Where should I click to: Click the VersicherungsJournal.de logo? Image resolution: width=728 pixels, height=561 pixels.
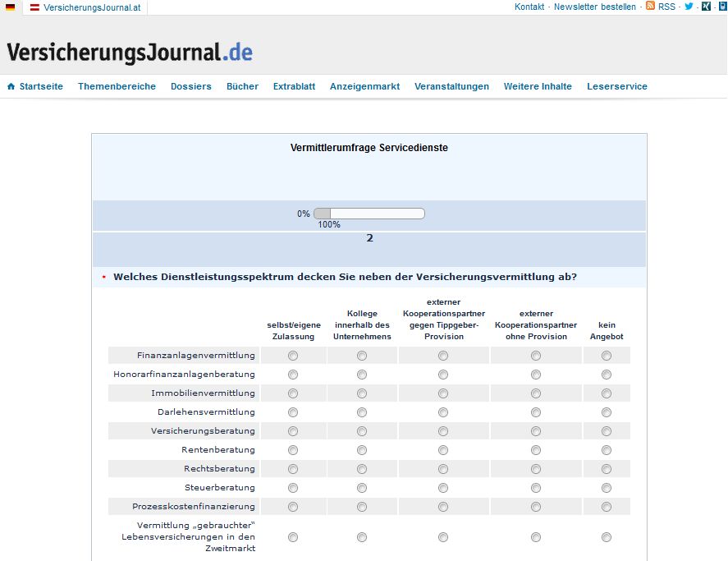click(131, 51)
